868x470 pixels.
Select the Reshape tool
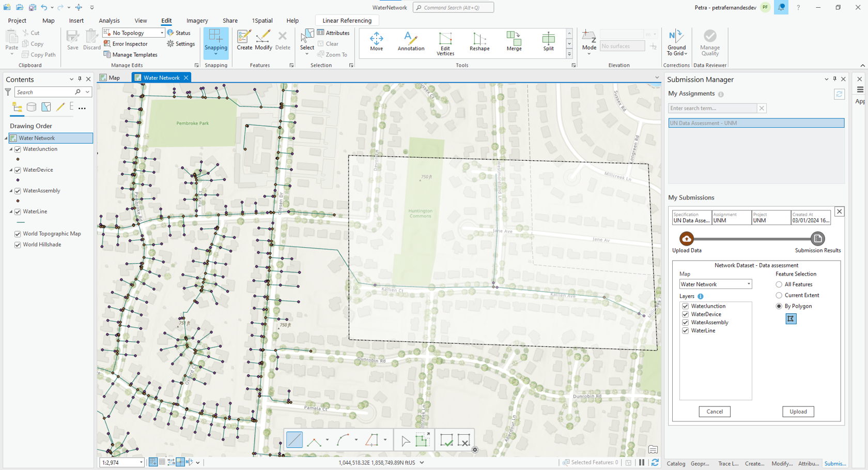(479, 41)
